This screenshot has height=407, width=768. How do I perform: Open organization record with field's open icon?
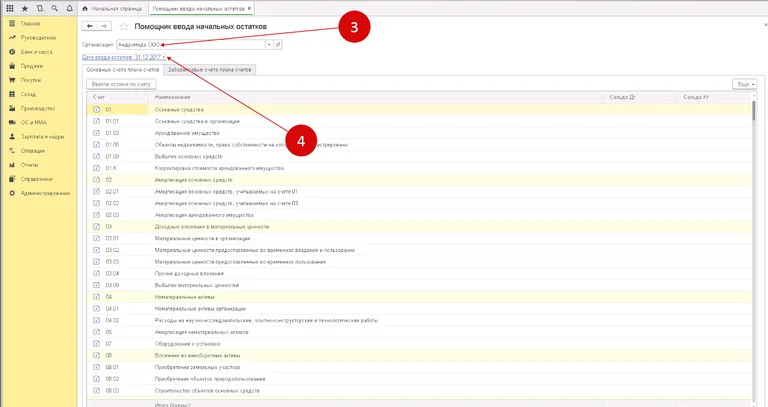278,44
